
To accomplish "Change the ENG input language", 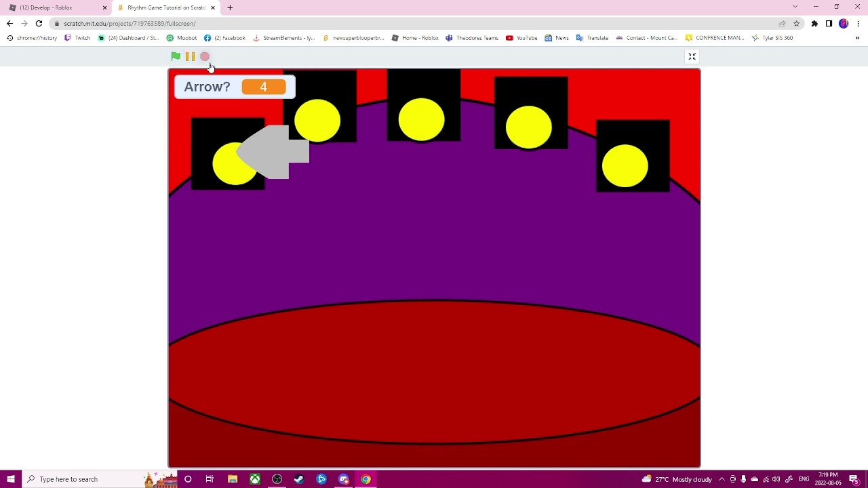I will tap(804, 479).
